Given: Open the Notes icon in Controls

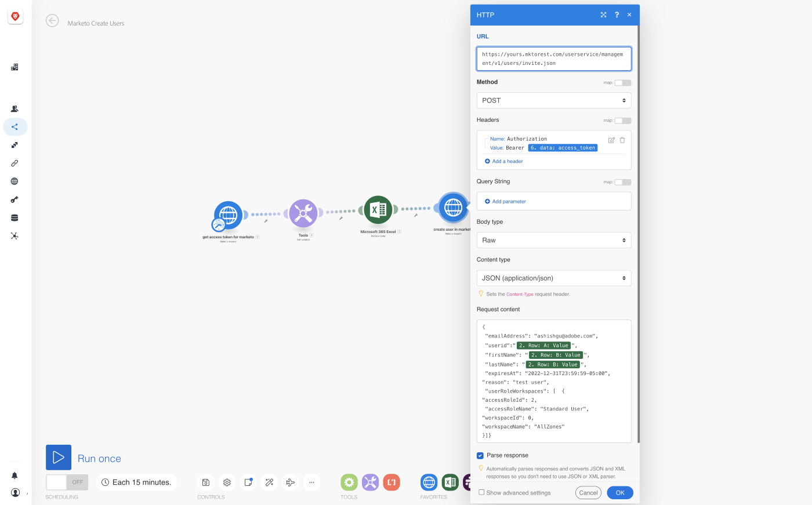Looking at the screenshot, I should click(248, 482).
